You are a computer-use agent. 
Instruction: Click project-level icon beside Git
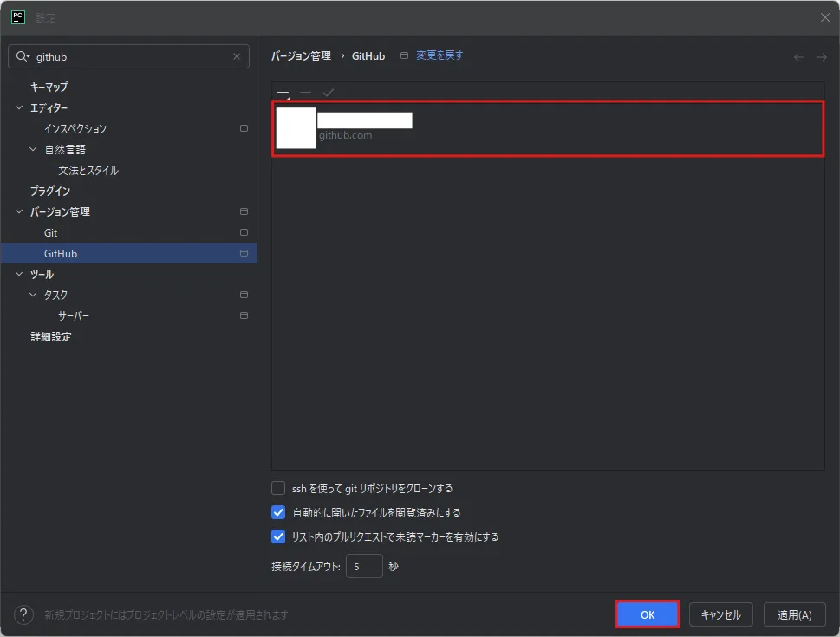click(244, 232)
